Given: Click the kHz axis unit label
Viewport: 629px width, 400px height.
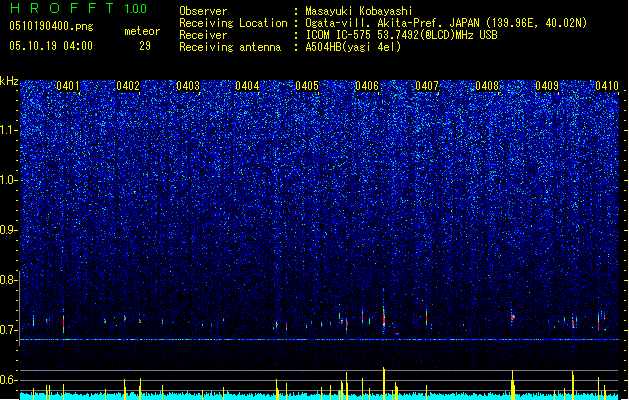Looking at the screenshot, I should (x=9, y=81).
